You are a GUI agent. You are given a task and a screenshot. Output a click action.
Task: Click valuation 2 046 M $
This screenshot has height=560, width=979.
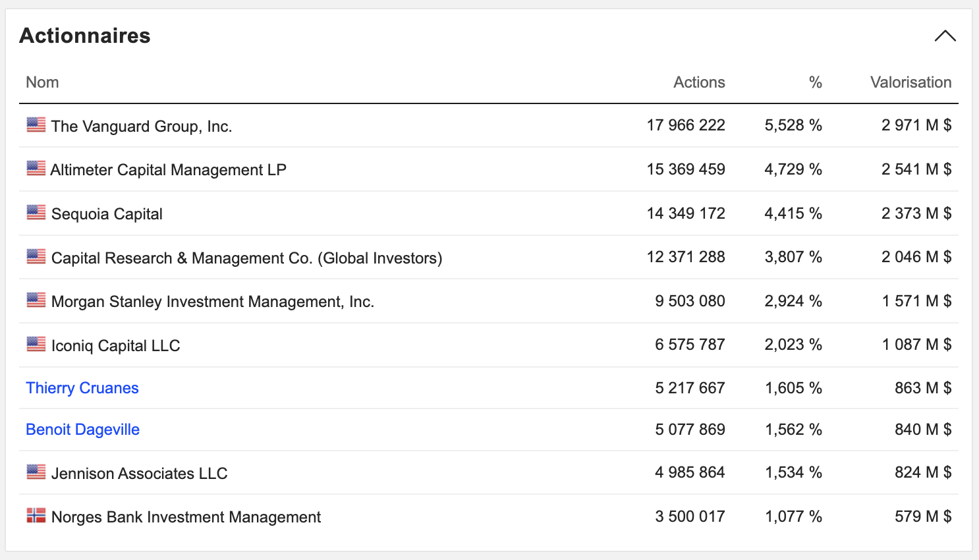[916, 257]
